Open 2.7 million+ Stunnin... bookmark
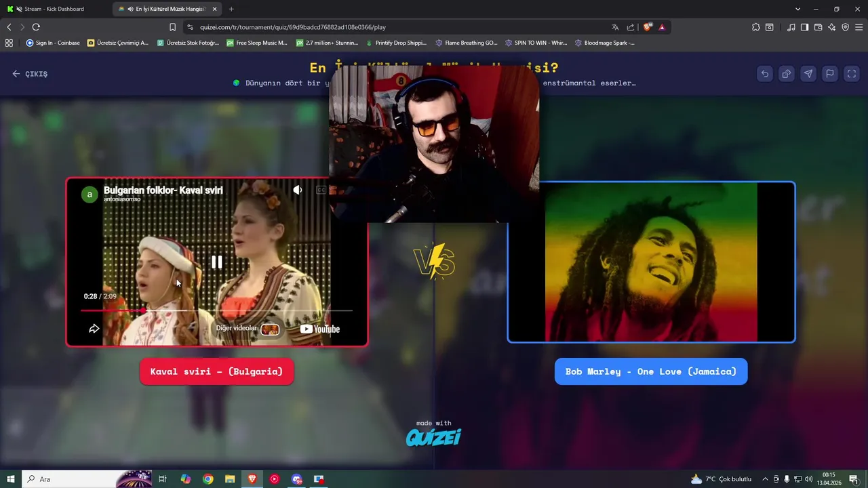 (x=327, y=43)
